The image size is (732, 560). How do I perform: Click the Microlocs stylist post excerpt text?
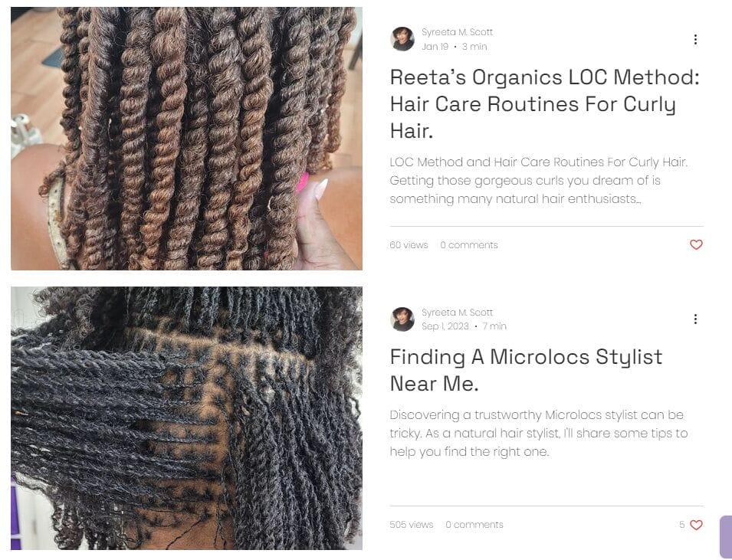pyautogui.click(x=539, y=433)
